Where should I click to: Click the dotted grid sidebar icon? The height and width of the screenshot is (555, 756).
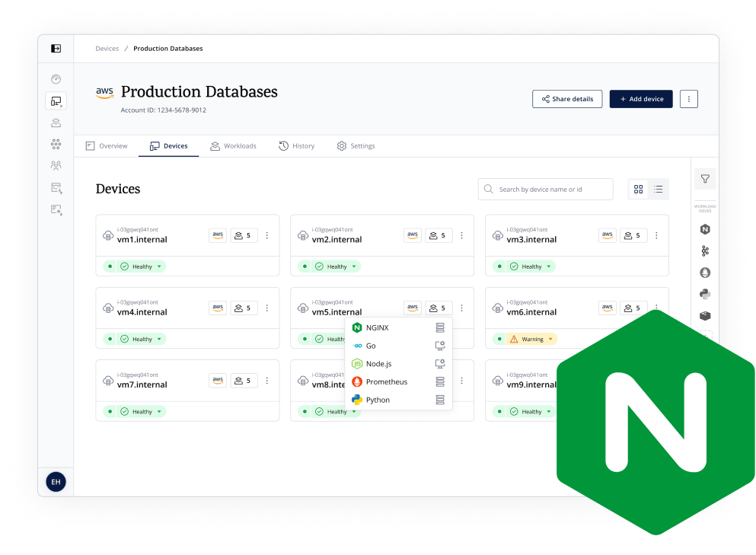56,144
